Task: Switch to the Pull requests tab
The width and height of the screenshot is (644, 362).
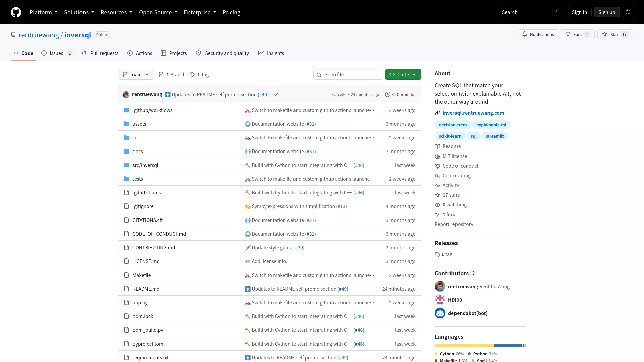Action: [100, 53]
